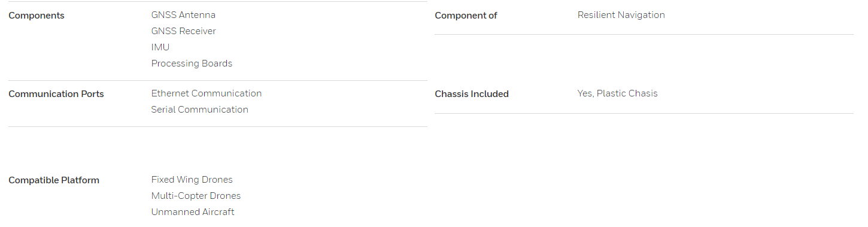Select the Processing Boards entry
868x227 pixels.
(x=192, y=63)
